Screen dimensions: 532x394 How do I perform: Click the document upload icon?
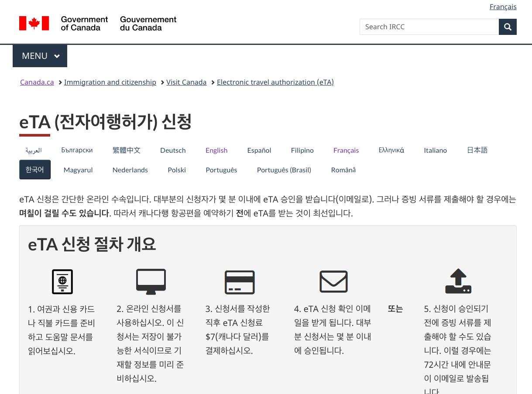[458, 281]
